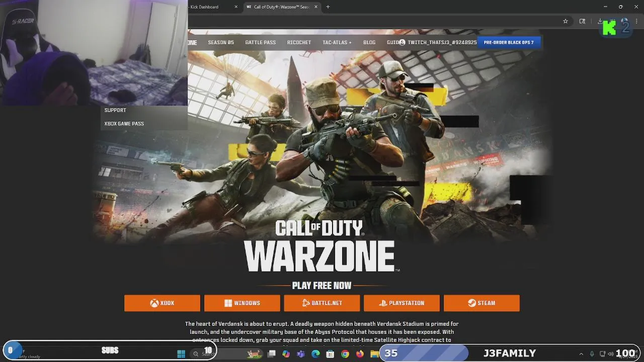Click the PlayStation play button

(401, 303)
